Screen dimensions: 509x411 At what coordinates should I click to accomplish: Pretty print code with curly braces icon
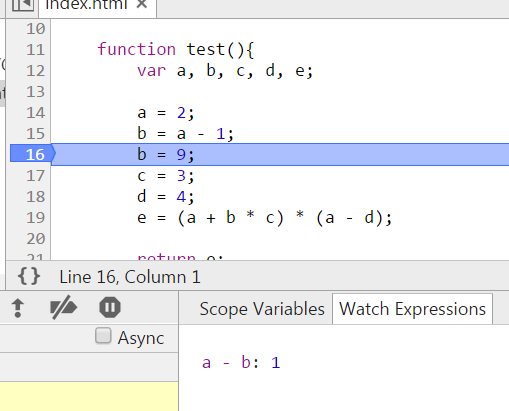click(29, 276)
